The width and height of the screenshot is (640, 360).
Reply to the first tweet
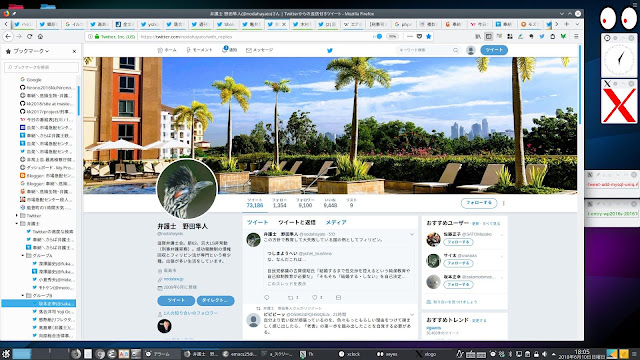267,298
